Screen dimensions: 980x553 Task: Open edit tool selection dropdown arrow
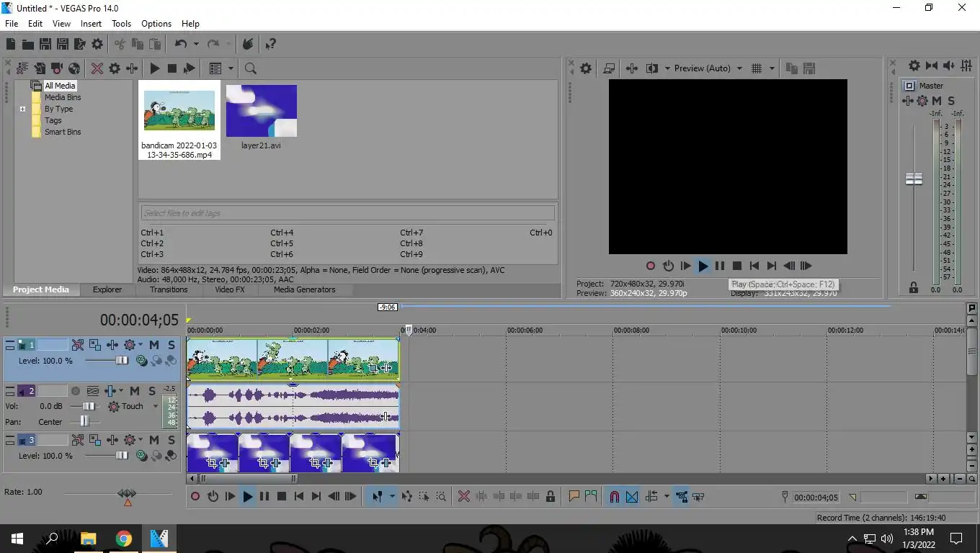(392, 496)
